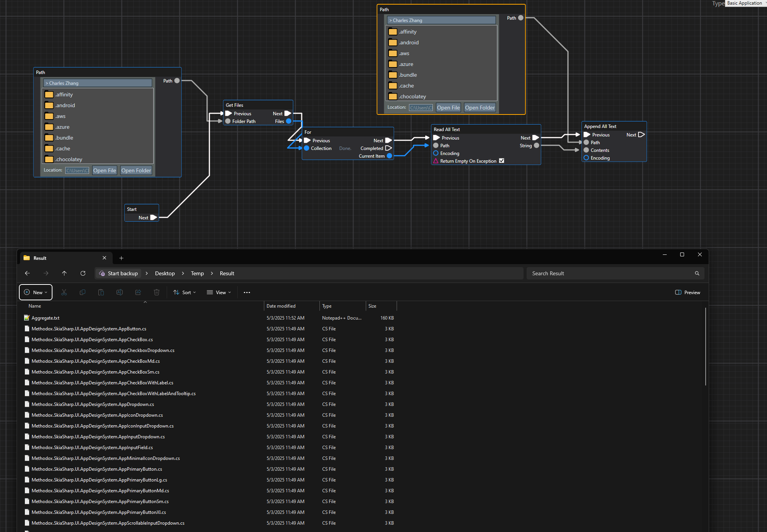Click the Get Files Folder Path input pin
Viewport: 767px width, 532px height.
pyautogui.click(x=228, y=121)
